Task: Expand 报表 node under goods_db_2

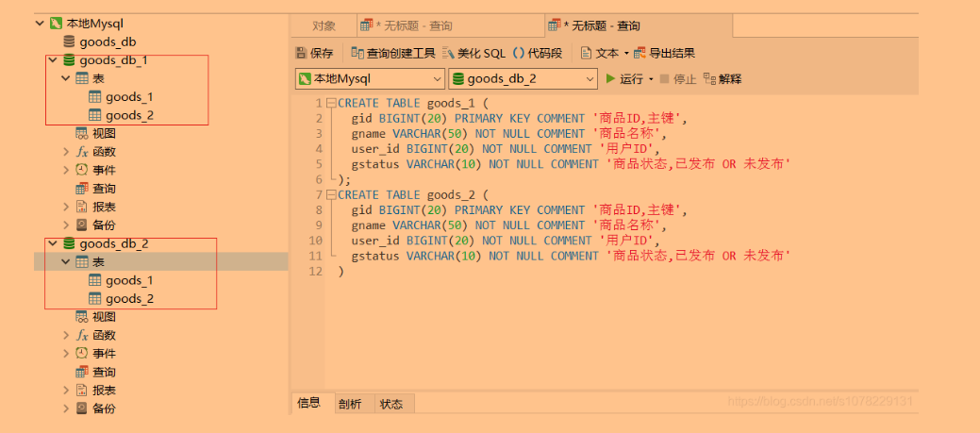Action: (66, 390)
